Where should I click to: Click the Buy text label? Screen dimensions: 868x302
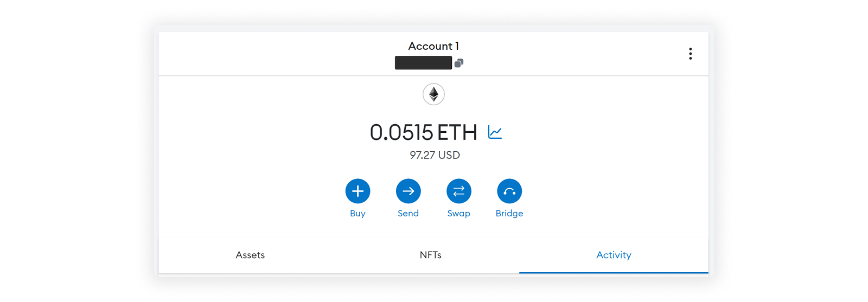(358, 214)
